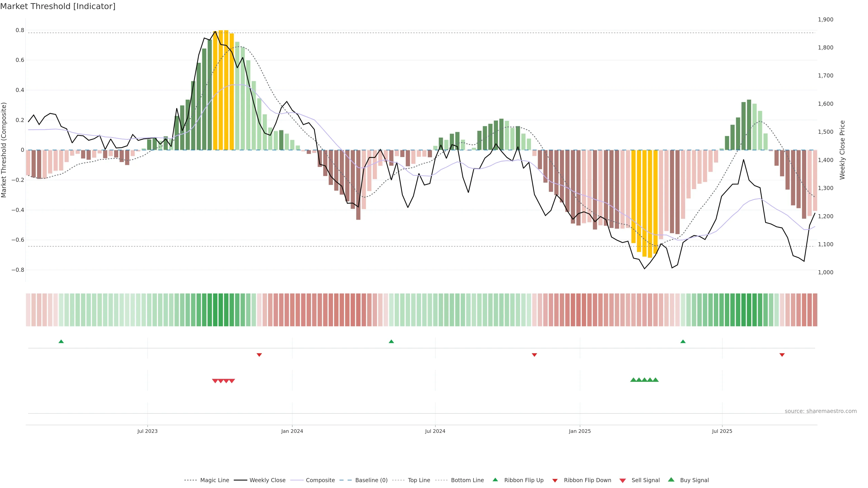Hide the Bottom Line series via legend

pos(467,480)
